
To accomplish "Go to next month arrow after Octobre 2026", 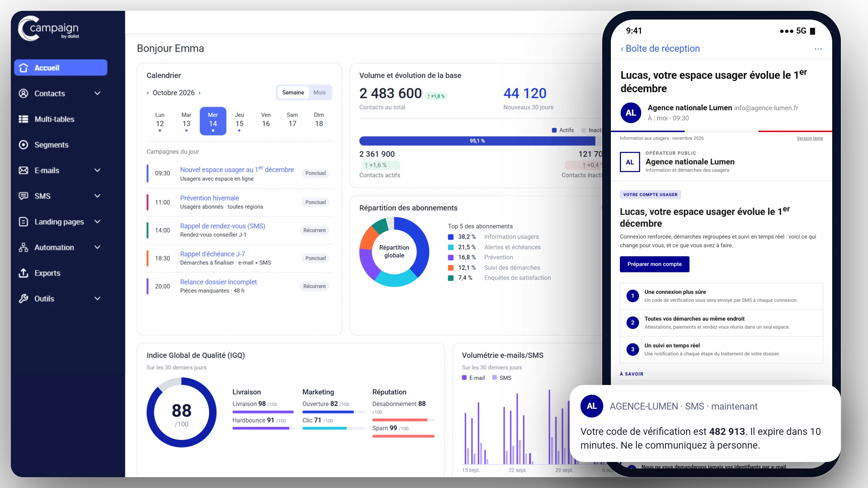I will point(199,93).
